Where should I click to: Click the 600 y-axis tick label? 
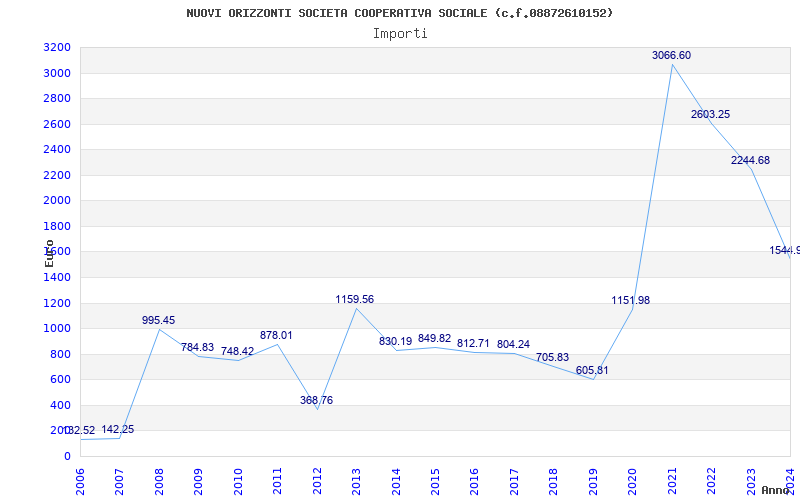tap(61, 380)
